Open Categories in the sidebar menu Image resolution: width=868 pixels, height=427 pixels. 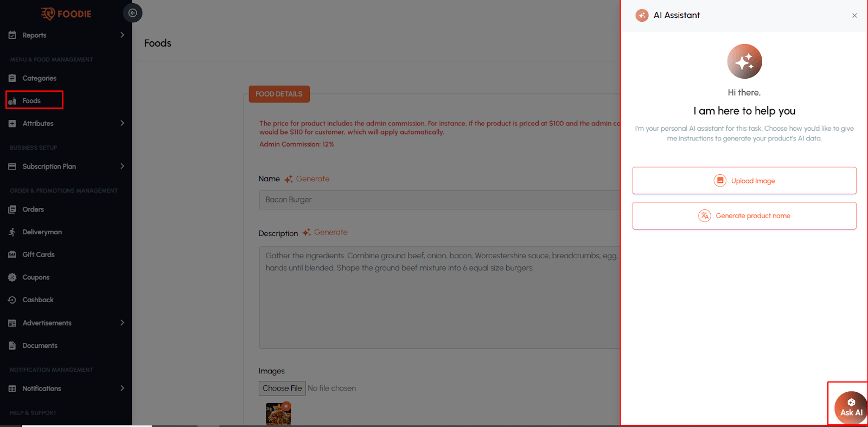[39, 78]
